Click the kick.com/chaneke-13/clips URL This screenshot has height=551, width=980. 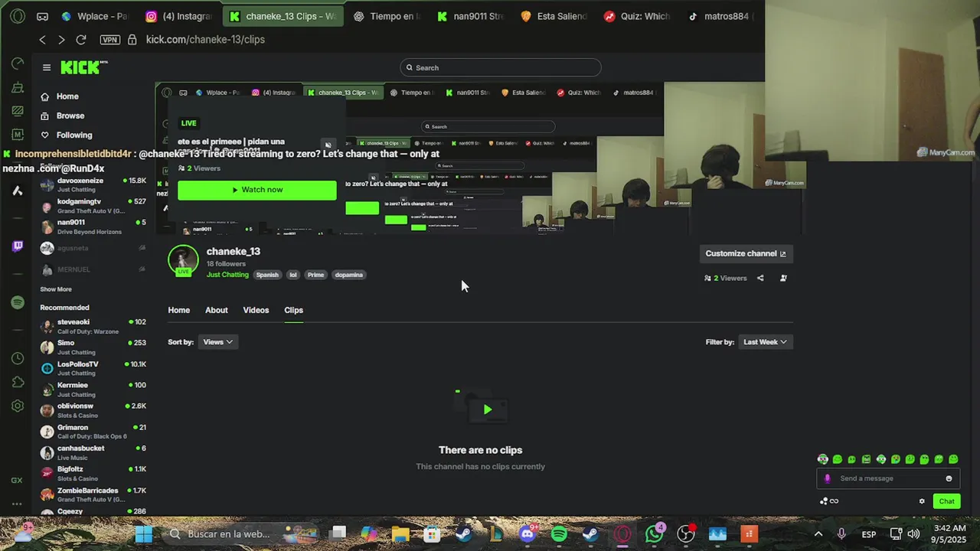[x=205, y=39]
